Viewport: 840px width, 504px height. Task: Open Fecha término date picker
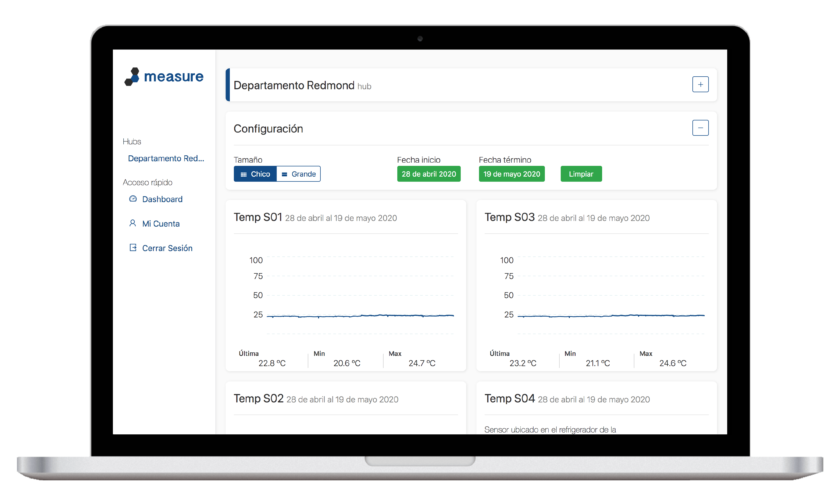[512, 174]
